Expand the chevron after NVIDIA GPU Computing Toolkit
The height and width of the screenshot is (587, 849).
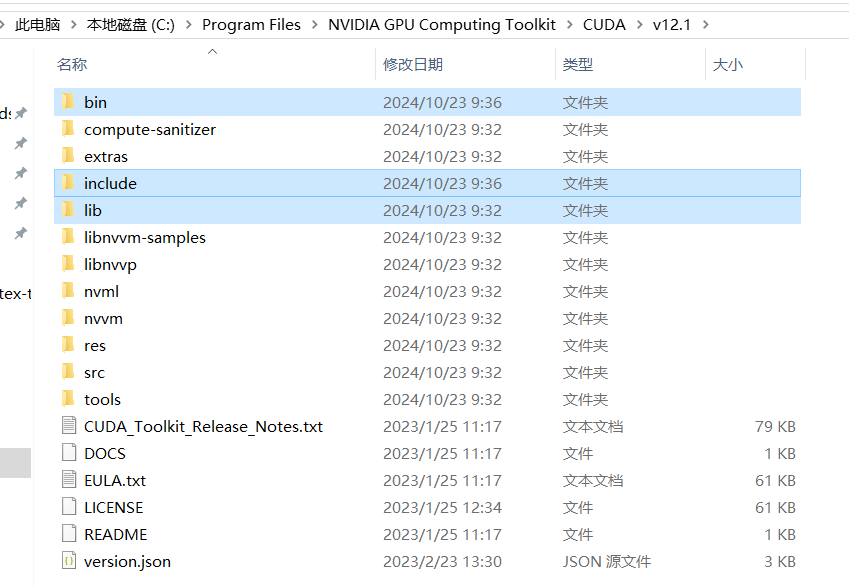click(570, 25)
